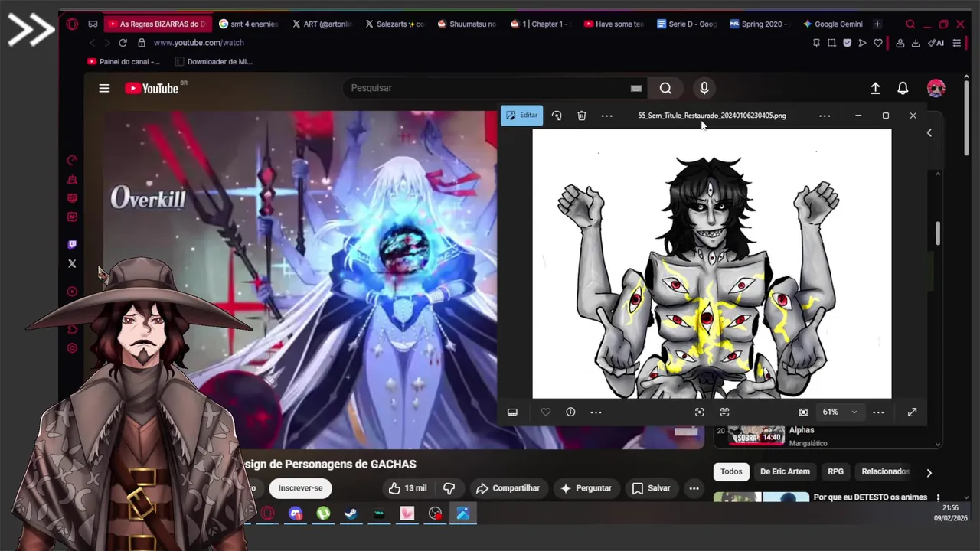Switch to the Google Gemini tab
980x551 pixels.
click(831, 24)
